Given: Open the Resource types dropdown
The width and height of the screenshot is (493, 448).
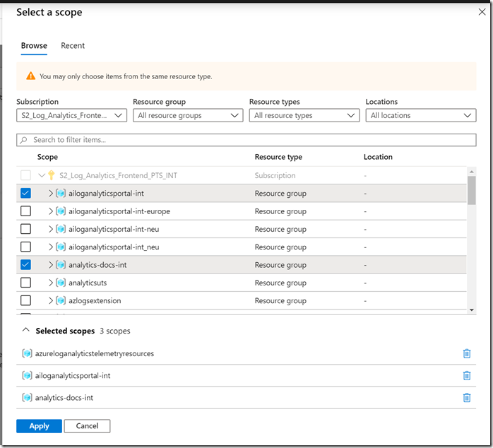Looking at the screenshot, I should point(304,115).
